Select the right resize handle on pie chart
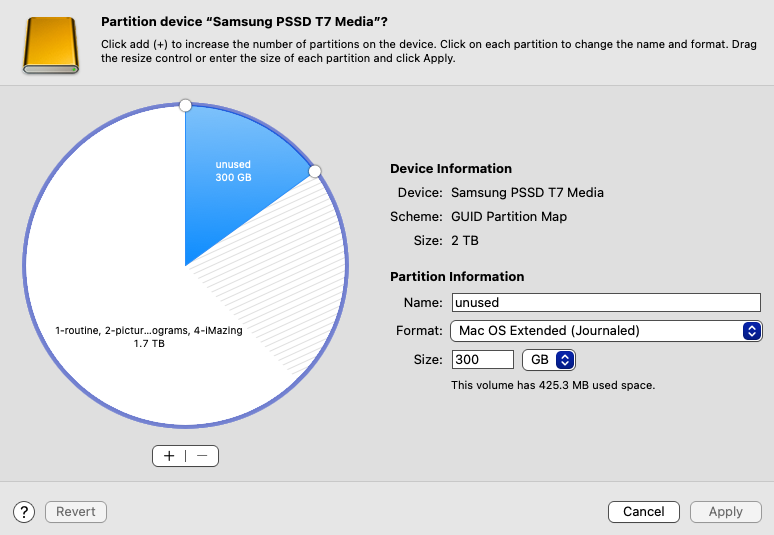Viewport: 774px width, 535px height. (x=314, y=171)
